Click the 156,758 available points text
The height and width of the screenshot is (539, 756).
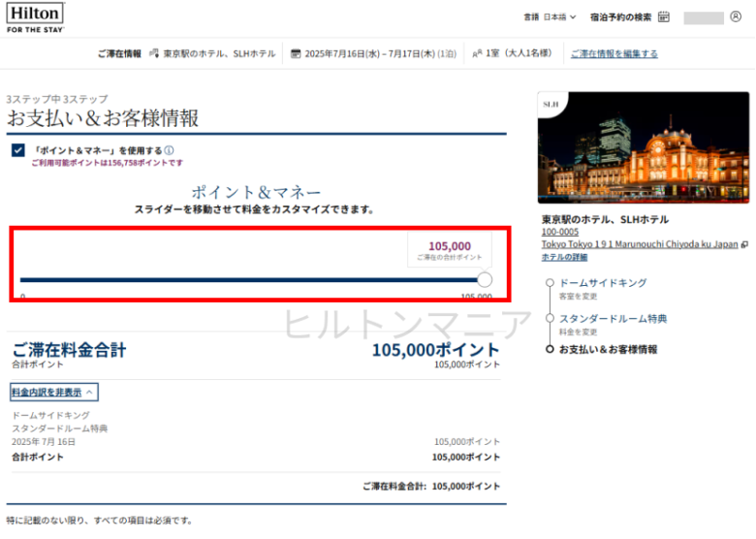point(107,163)
